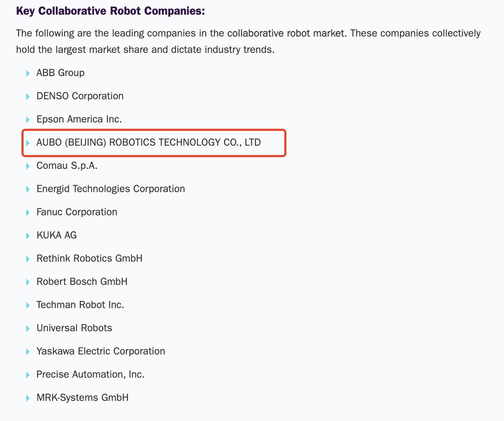Click bullet arrow beside Energid Technologies Corporation
The width and height of the screenshot is (504, 421).
pos(28,189)
